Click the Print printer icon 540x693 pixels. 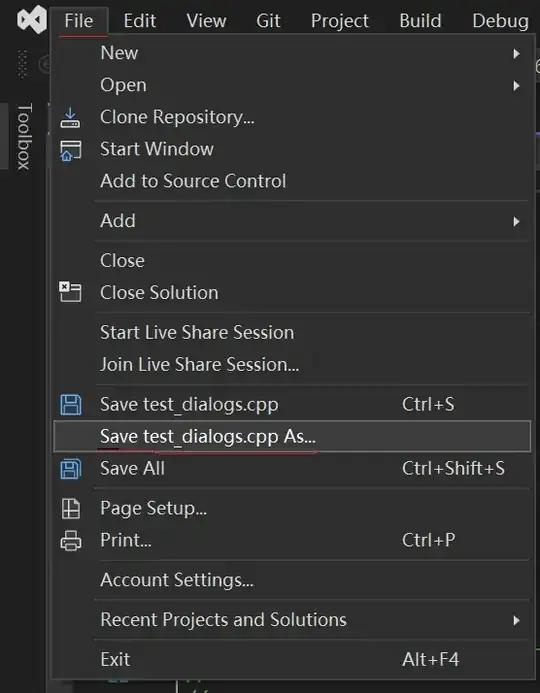[x=71, y=541]
